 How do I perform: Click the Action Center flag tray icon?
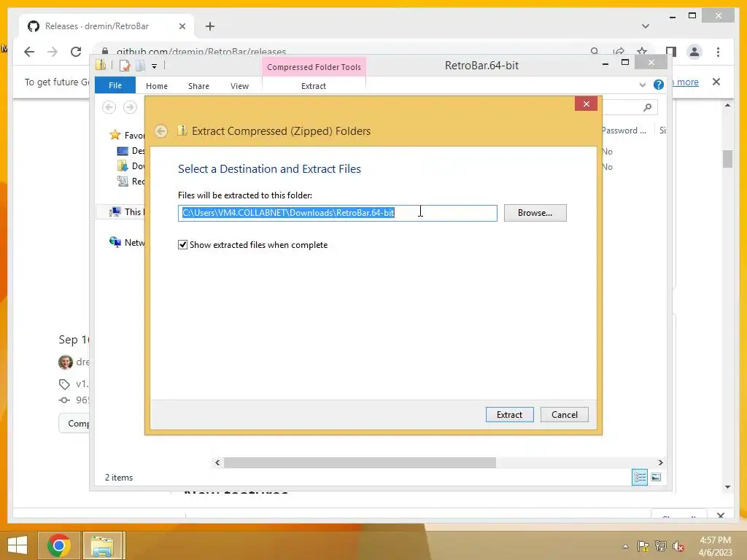643,546
